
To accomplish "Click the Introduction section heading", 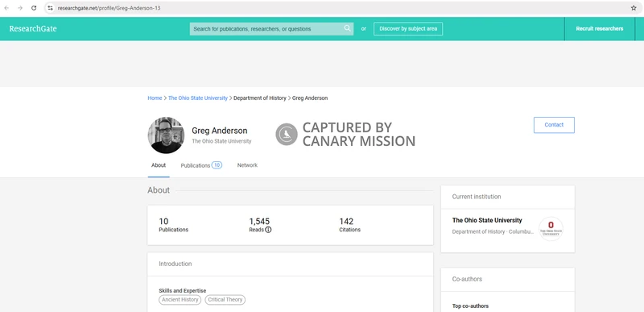I will 175,264.
